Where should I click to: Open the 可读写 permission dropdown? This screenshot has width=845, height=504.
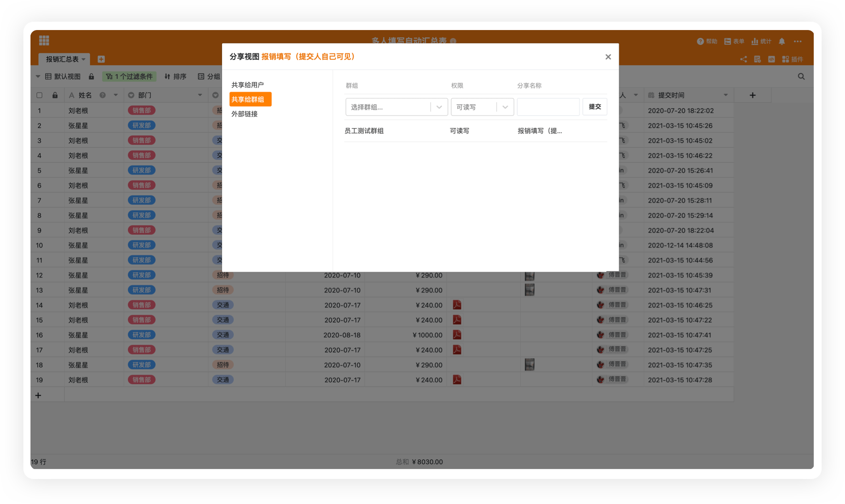(x=505, y=107)
